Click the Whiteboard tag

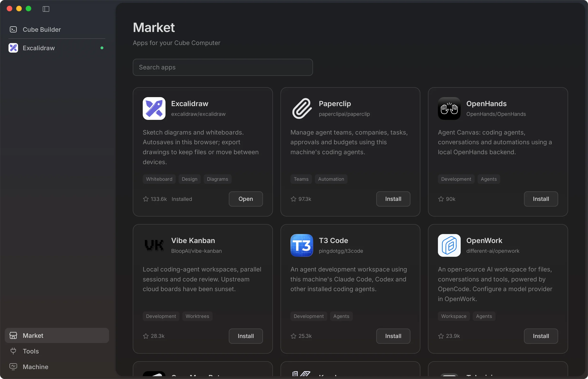[x=159, y=179]
